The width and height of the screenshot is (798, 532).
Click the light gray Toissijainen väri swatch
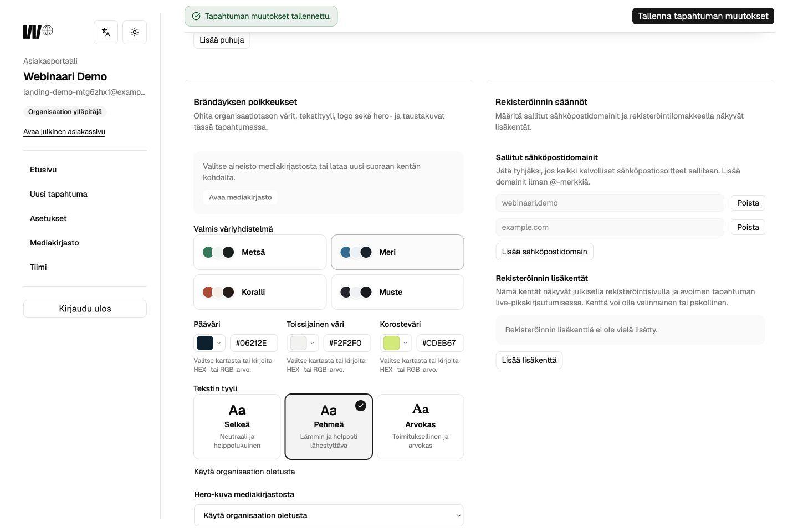(x=298, y=343)
